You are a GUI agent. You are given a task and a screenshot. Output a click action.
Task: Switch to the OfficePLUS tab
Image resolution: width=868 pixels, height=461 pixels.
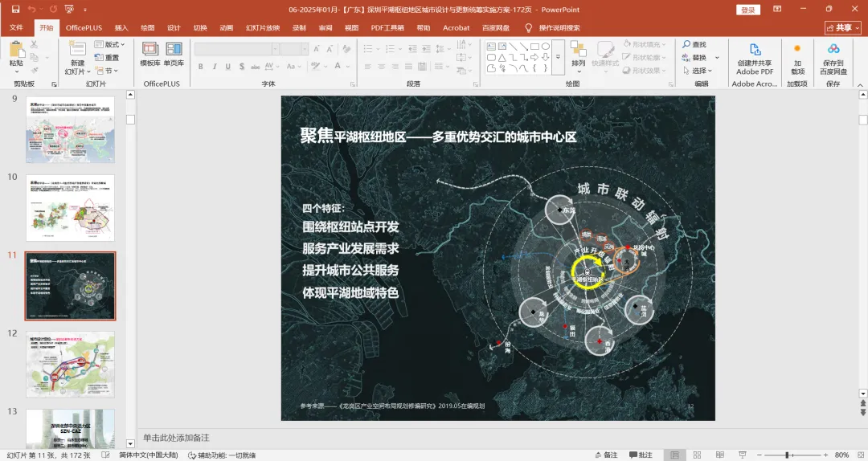click(x=84, y=27)
